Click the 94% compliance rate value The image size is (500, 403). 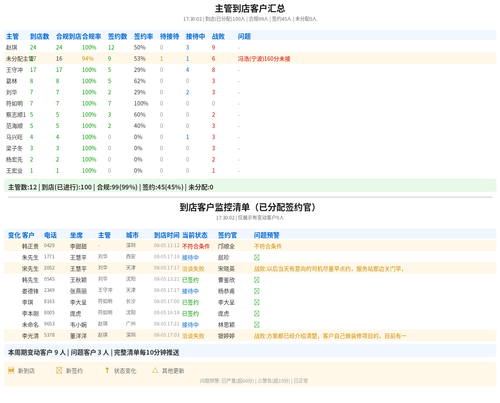tap(88, 59)
